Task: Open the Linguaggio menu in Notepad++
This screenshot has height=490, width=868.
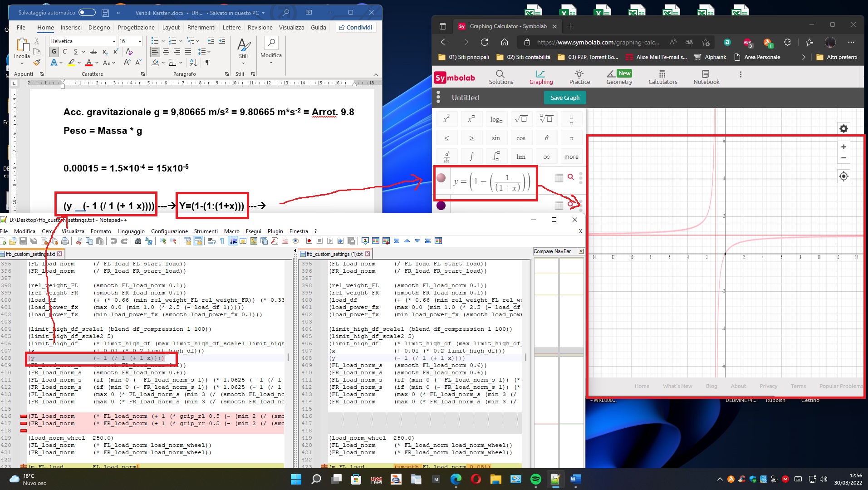Action: coord(131,231)
